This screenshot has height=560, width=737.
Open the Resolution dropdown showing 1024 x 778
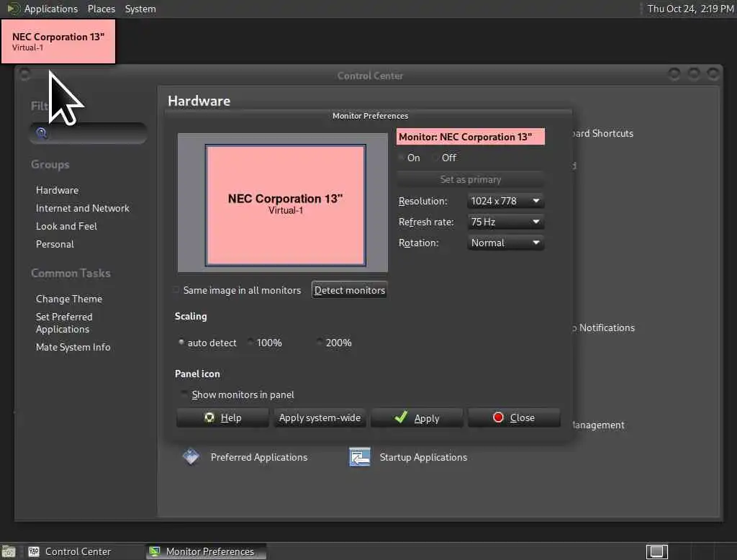[505, 201]
